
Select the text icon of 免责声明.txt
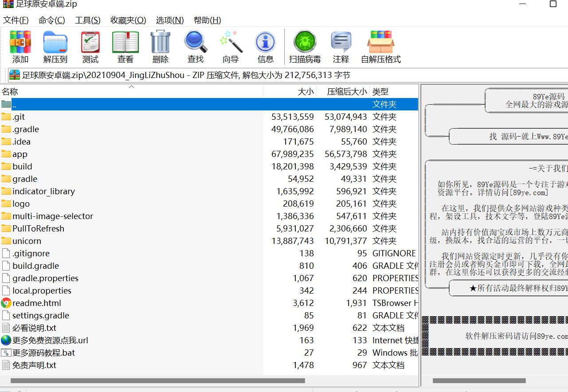point(6,365)
